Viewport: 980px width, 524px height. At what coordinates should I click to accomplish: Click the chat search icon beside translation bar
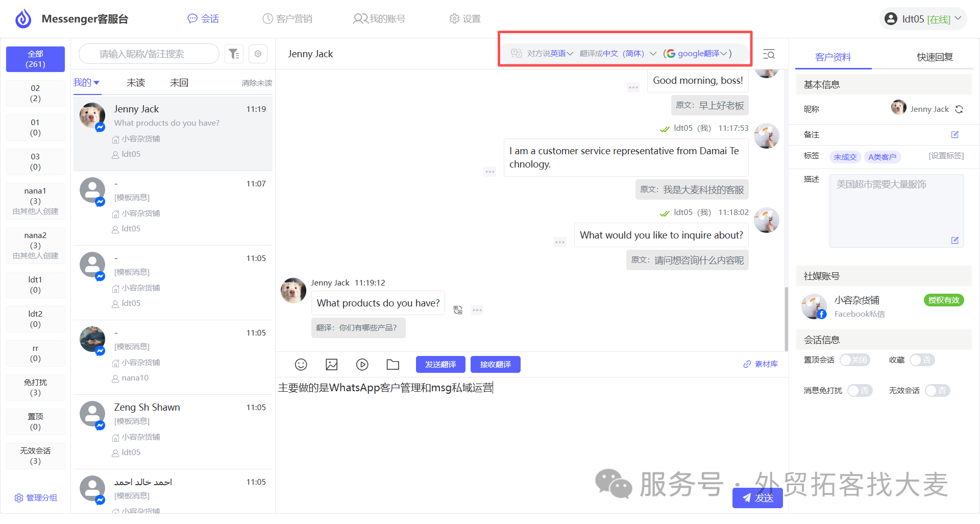(769, 54)
